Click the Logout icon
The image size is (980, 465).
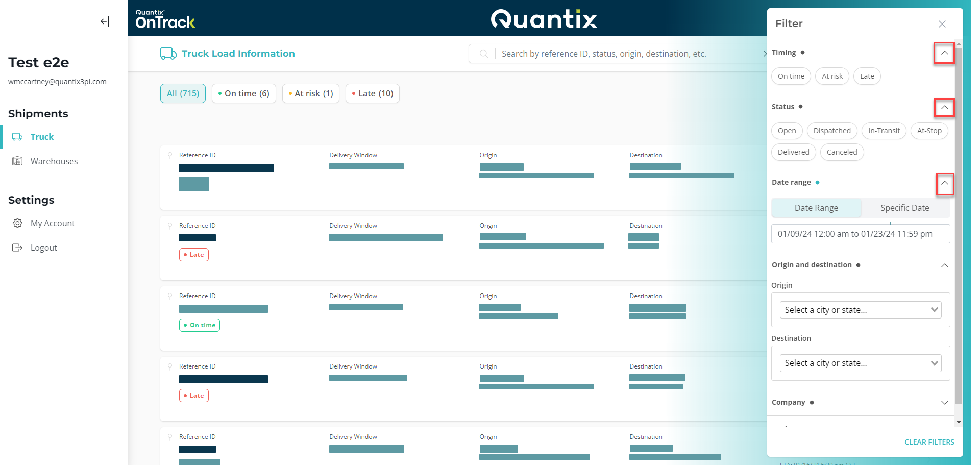(x=17, y=248)
